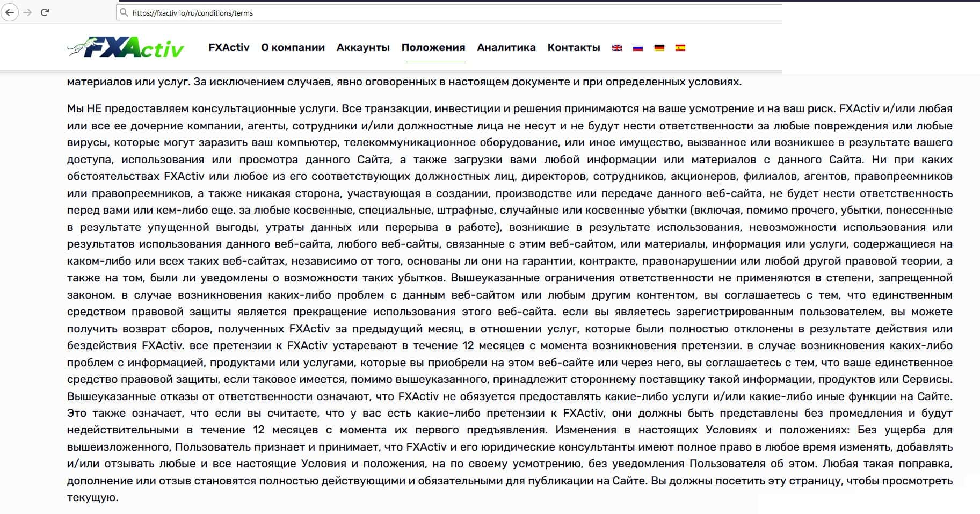Screen dimensions: 980x514
Task: Click the line beginning 'перед вами или кем-либо еще'
Action: [x=510, y=210]
